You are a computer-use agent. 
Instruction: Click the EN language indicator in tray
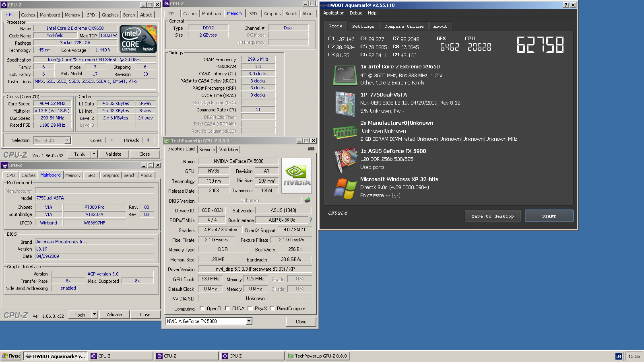click(x=618, y=356)
